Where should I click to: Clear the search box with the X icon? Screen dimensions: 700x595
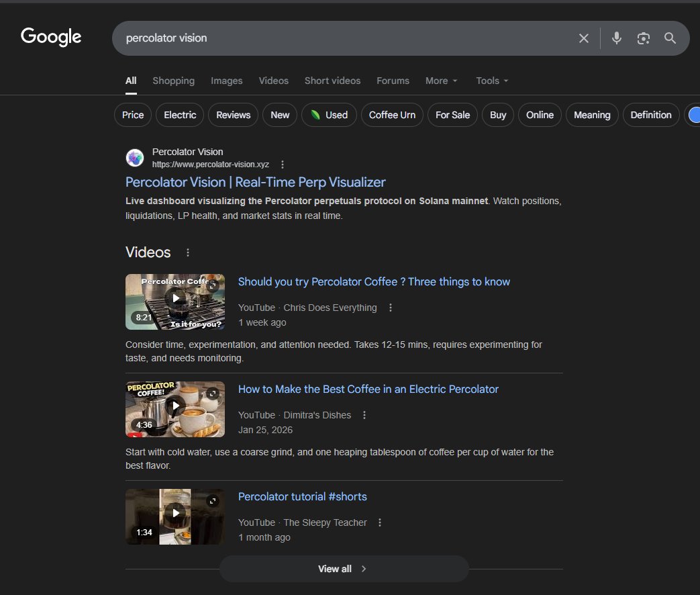(583, 38)
